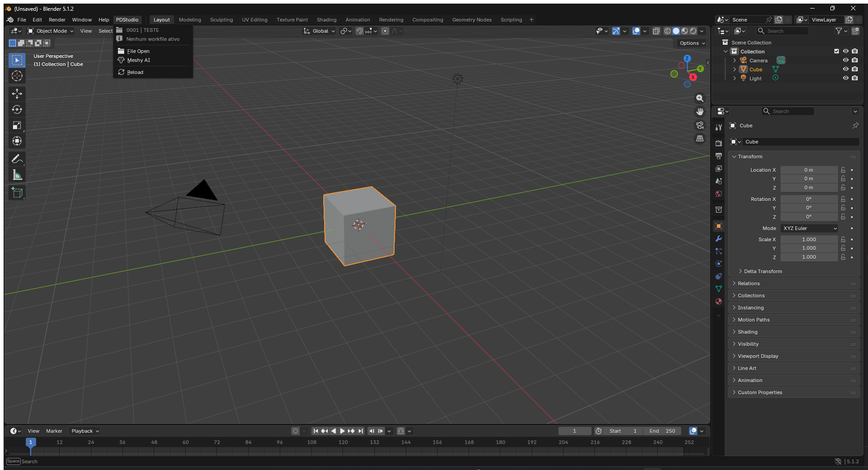Toggle Camera visibility eye in outliner

coord(846,60)
